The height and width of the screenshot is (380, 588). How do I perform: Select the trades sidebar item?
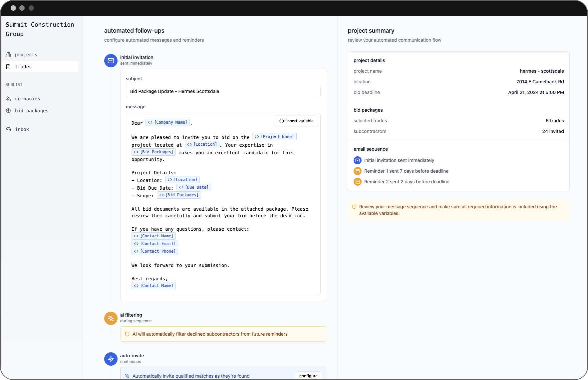(x=23, y=67)
